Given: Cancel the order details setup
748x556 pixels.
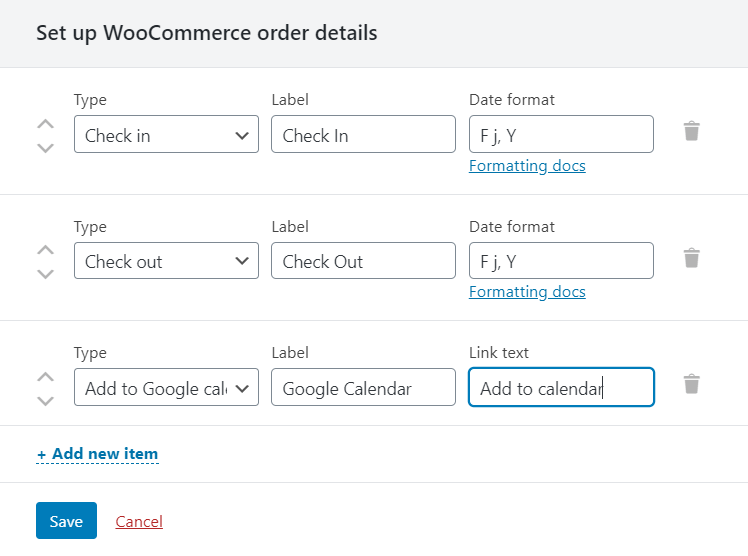Looking at the screenshot, I should (139, 521).
